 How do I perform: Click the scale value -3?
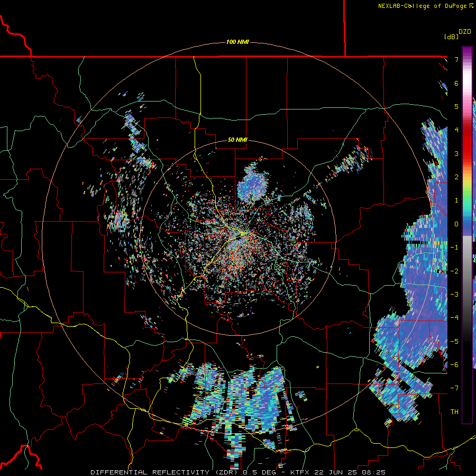(454, 295)
